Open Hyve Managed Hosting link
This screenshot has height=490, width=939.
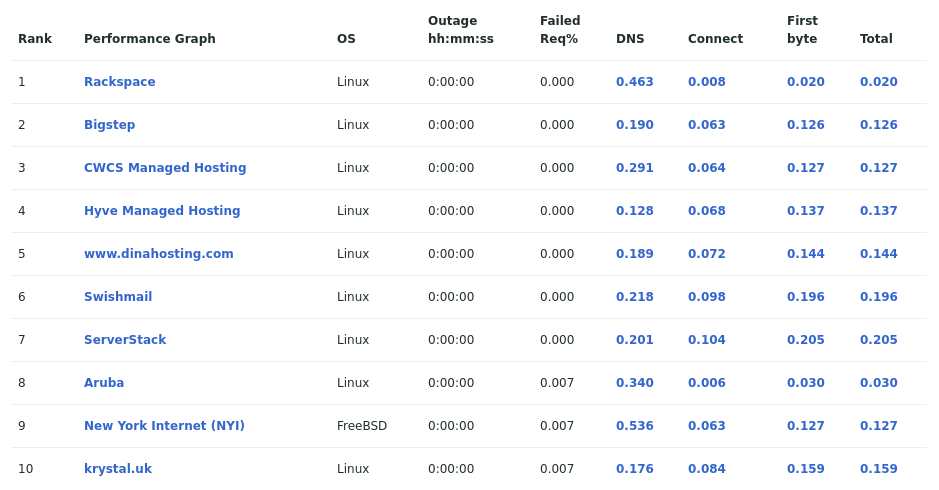pyautogui.click(x=162, y=211)
